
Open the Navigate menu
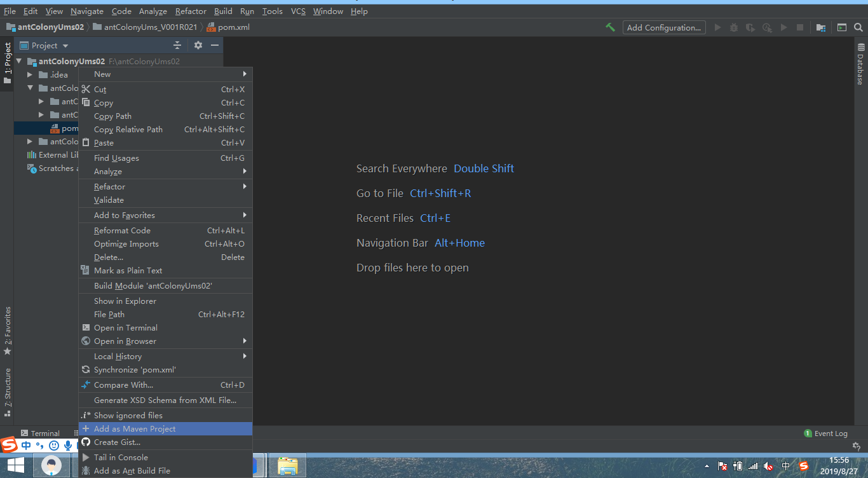pyautogui.click(x=87, y=11)
